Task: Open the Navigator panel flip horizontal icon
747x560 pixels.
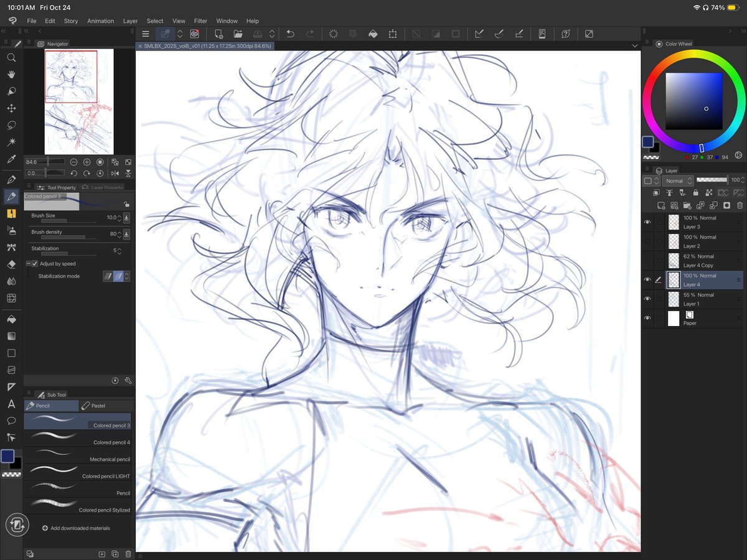Action: pos(115,173)
